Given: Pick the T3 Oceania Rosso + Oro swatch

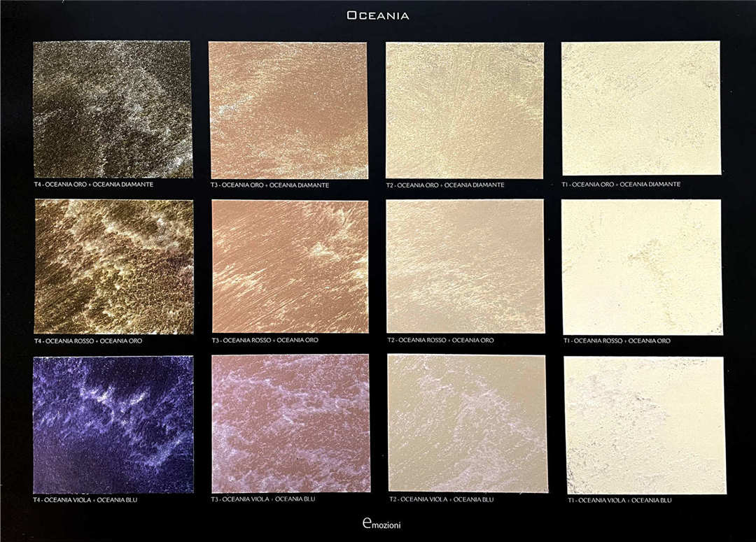Looking at the screenshot, I should 290,266.
